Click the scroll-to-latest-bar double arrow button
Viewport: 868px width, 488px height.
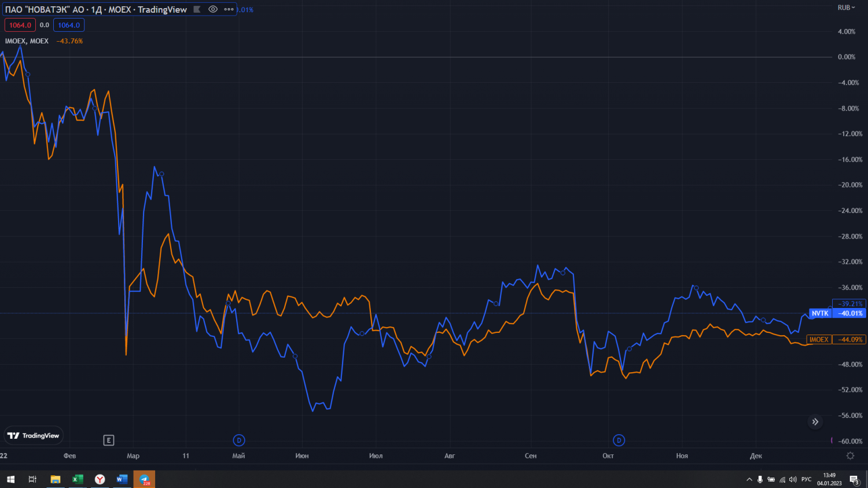815,422
